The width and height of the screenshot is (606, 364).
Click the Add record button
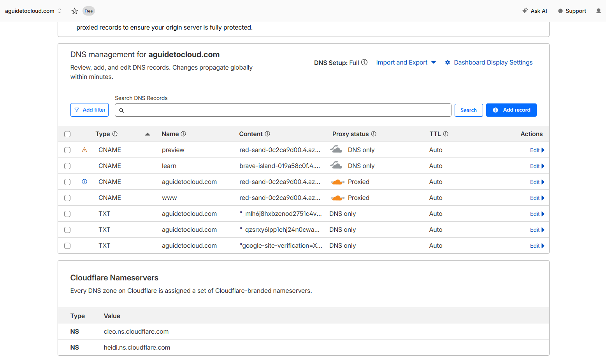tap(511, 110)
